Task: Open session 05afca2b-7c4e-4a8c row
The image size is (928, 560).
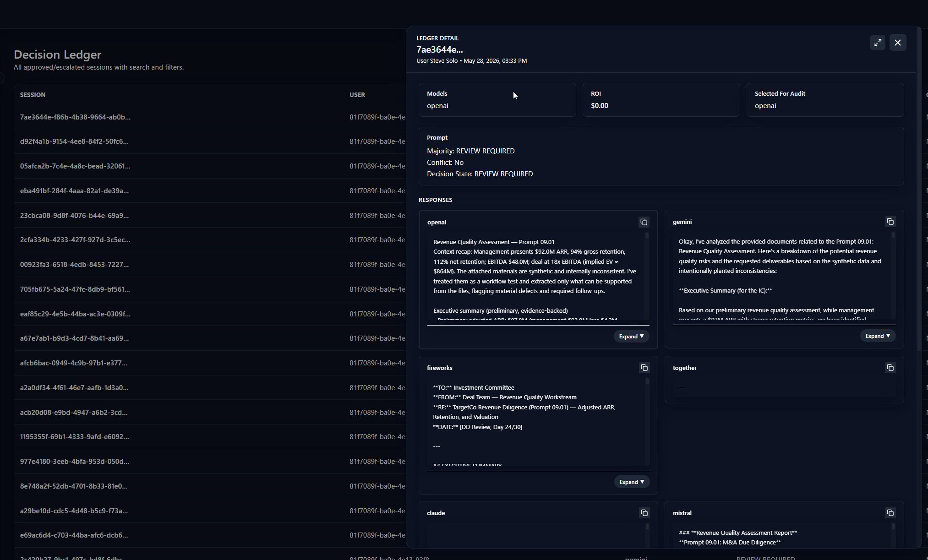Action: pos(210,166)
